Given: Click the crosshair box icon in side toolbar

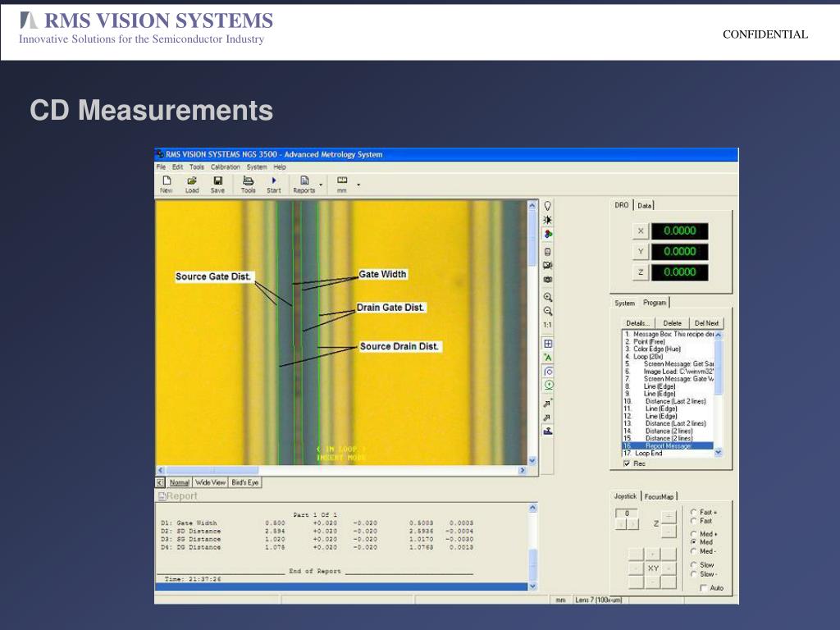Looking at the screenshot, I should tap(547, 344).
